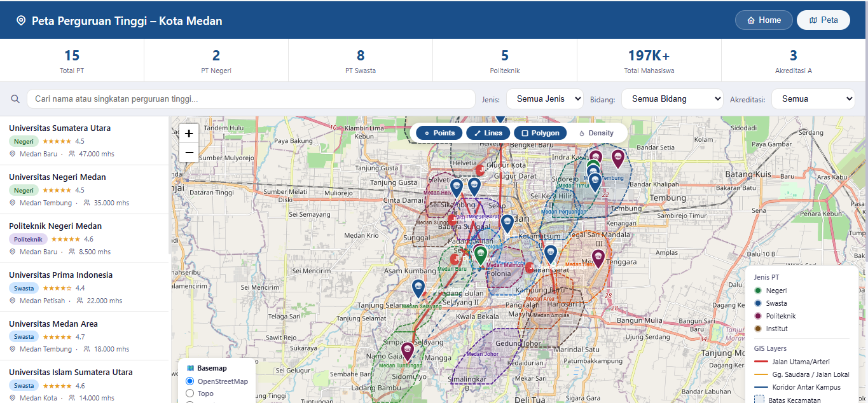Click the Batas Kecamatan dashed box legend icon
This screenshot has height=403, width=868.
click(x=759, y=400)
